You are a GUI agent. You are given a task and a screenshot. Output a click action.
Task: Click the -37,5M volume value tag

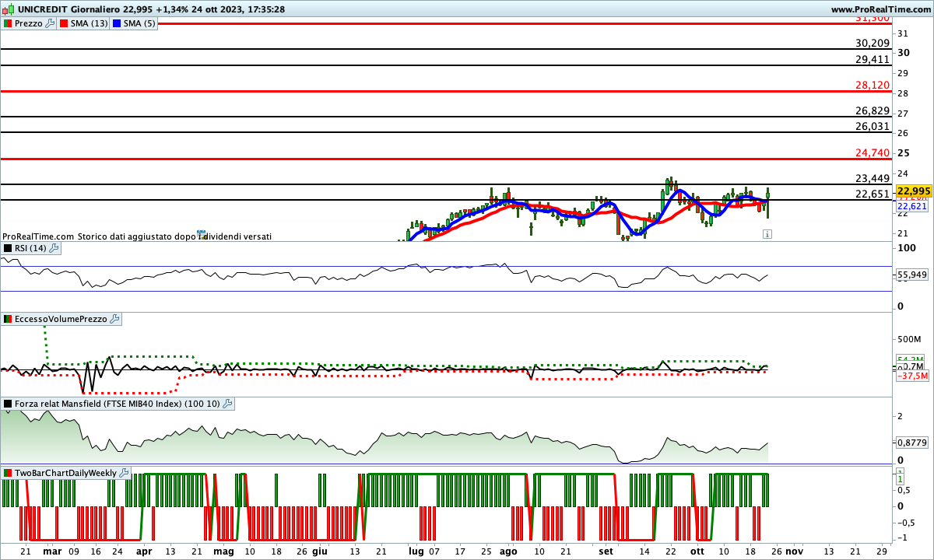tap(912, 376)
